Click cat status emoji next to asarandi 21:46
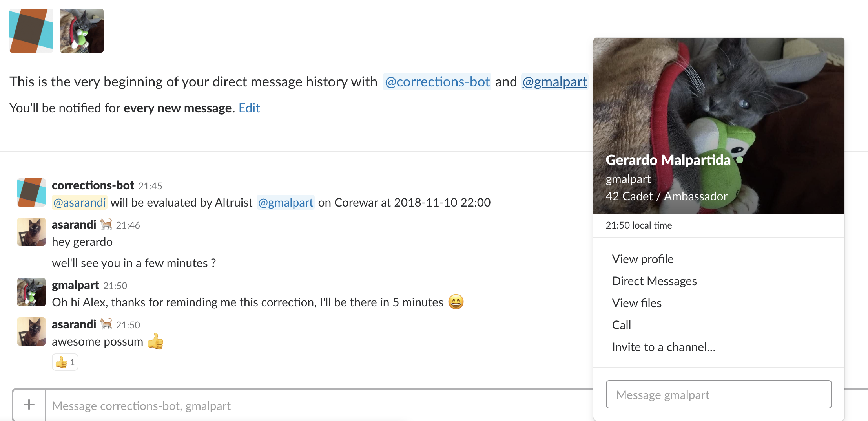868x421 pixels. [x=106, y=224]
